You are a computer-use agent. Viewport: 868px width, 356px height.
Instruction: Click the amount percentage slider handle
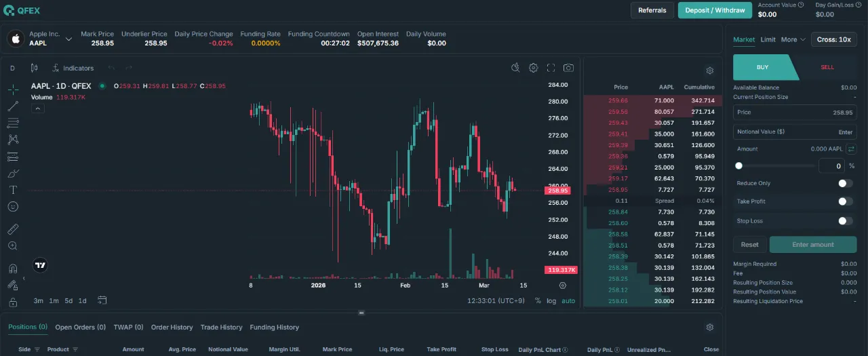tap(739, 165)
